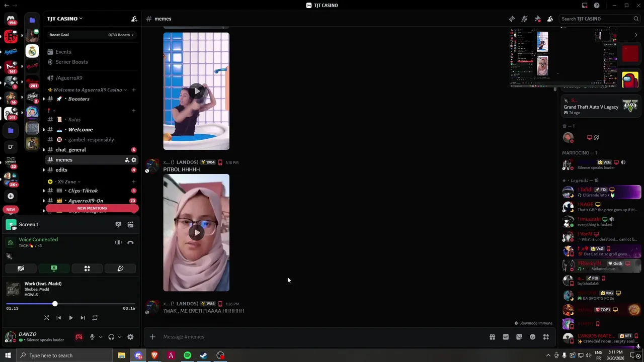
Task: Open the Help question mark icon
Action: point(597,6)
